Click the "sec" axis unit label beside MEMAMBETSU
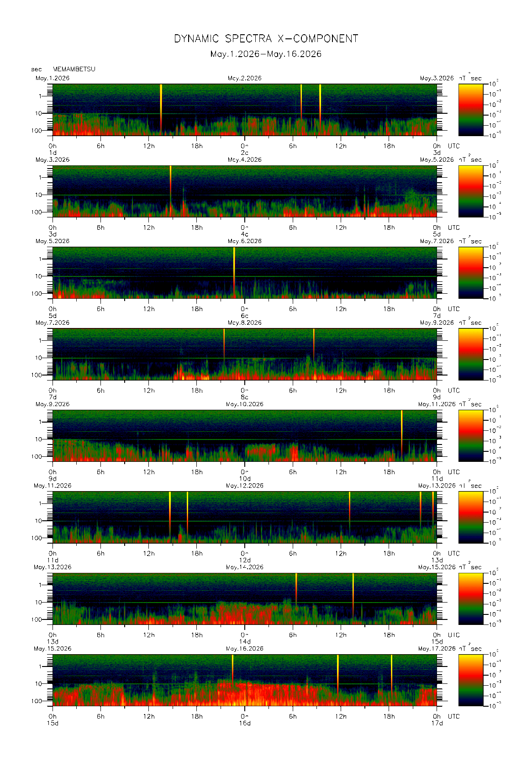Screen dimensions: 532x767 [x=36, y=69]
